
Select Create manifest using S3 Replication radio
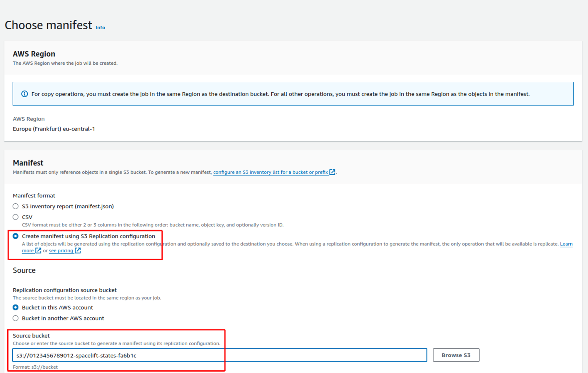click(16, 236)
